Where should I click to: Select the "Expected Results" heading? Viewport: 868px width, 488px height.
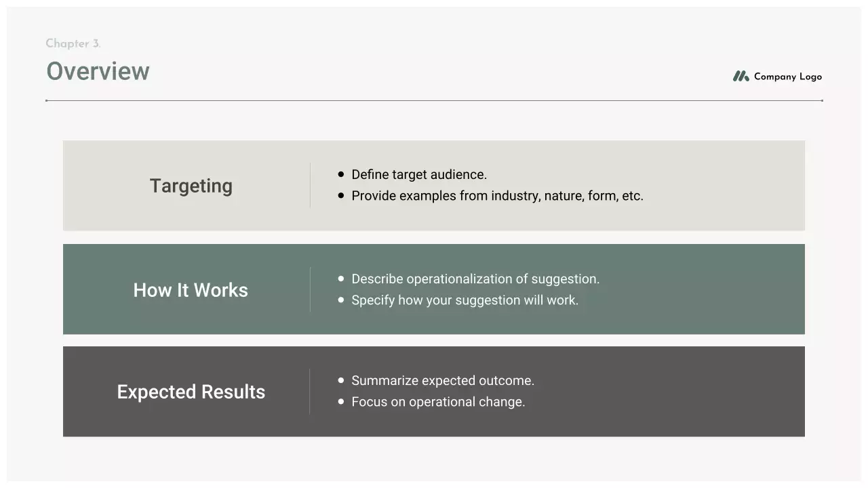(191, 392)
